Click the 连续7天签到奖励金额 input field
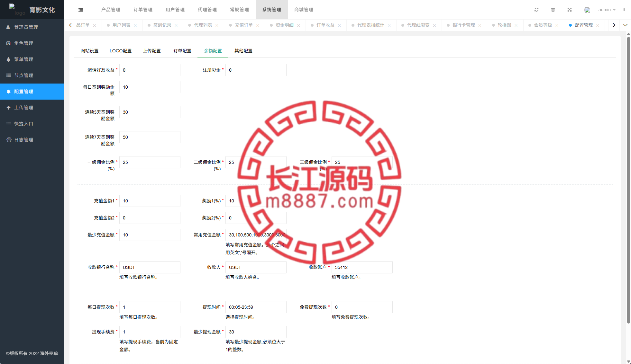Screen dimensions: 631x364 [150, 137]
